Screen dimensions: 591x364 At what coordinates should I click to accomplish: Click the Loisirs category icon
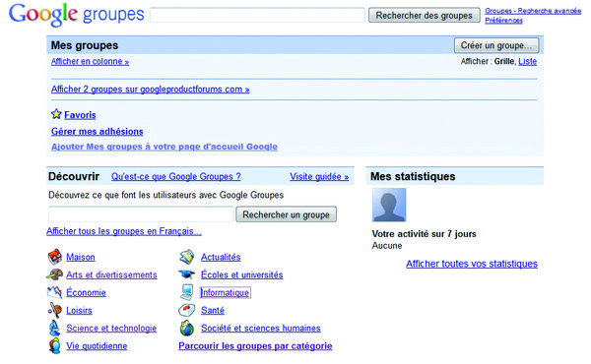[55, 310]
